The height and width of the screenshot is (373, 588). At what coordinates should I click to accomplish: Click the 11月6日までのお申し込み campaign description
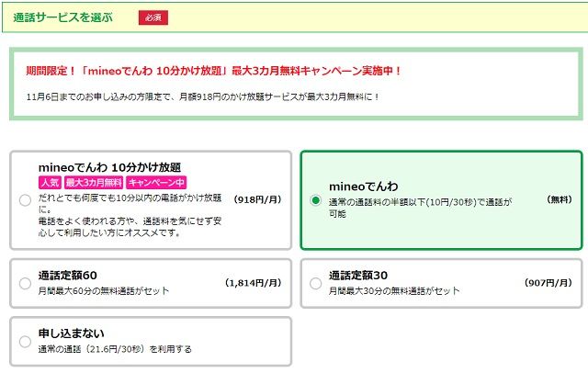pyautogui.click(x=202, y=96)
